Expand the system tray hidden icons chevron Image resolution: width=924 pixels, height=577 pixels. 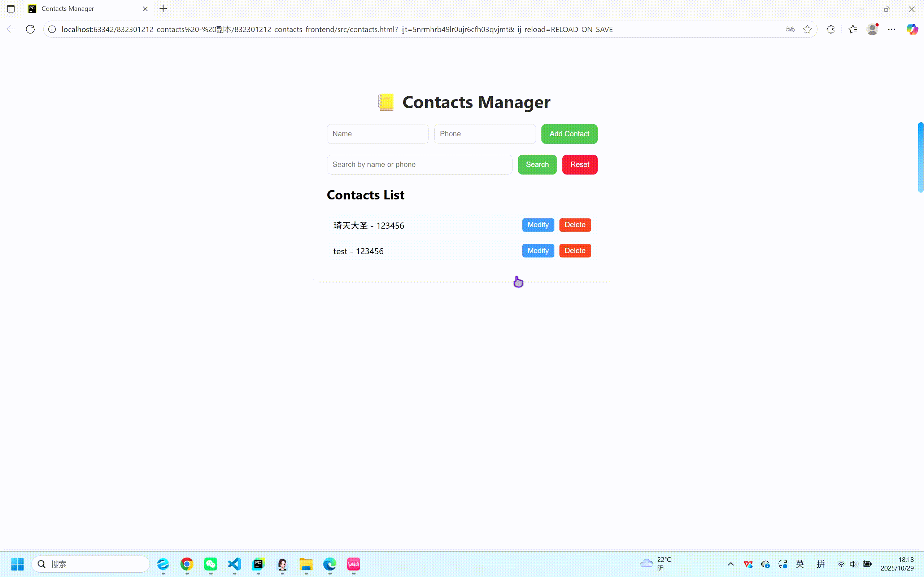coord(731,564)
